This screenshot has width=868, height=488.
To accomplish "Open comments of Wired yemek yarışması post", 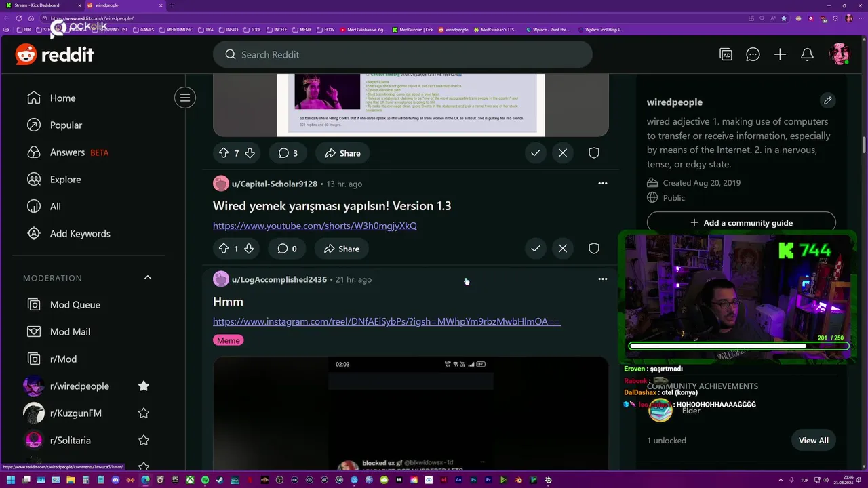I will tap(288, 249).
